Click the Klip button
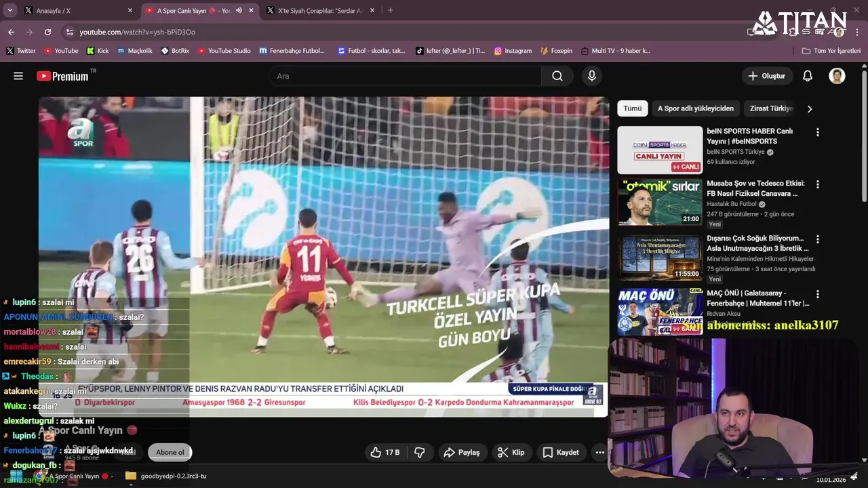This screenshot has height=488, width=868. point(511,452)
